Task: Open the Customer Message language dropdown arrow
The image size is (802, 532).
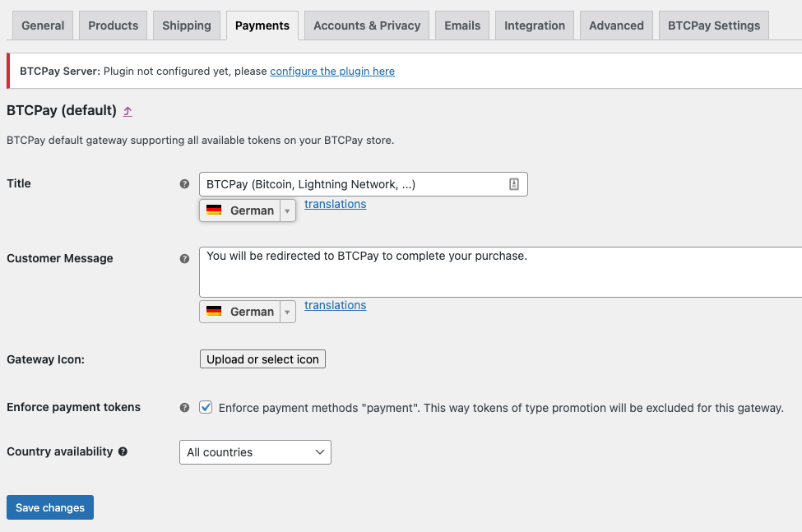Action: (287, 312)
